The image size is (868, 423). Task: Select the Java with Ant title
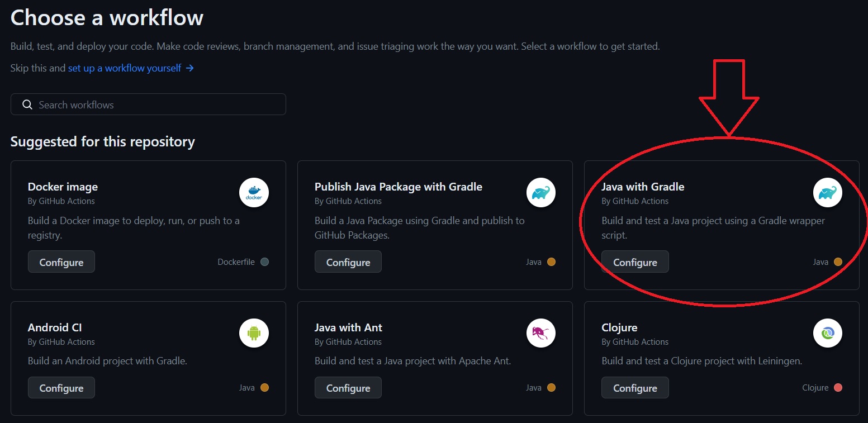[x=348, y=327]
